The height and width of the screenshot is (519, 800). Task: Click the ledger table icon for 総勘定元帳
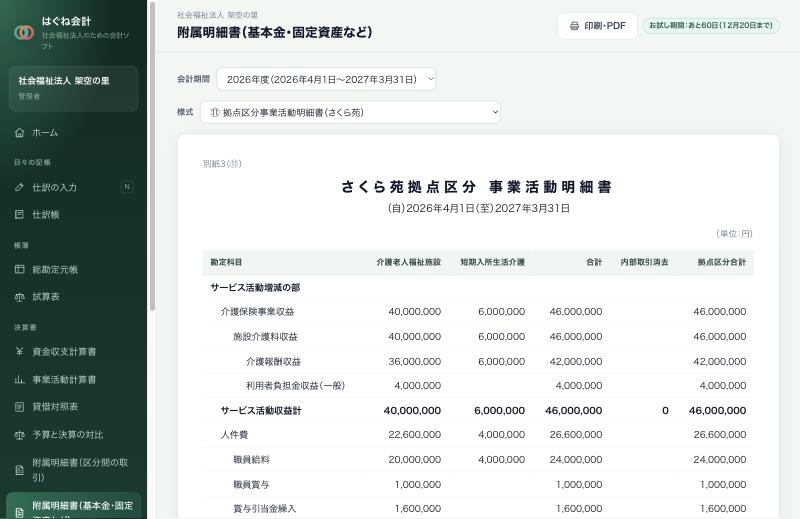(x=19, y=269)
